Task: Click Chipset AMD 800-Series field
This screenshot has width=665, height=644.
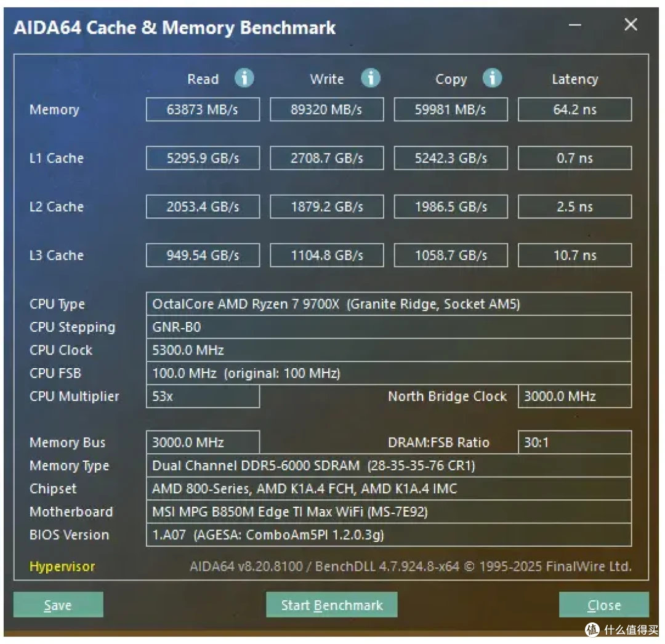Action: click(389, 488)
